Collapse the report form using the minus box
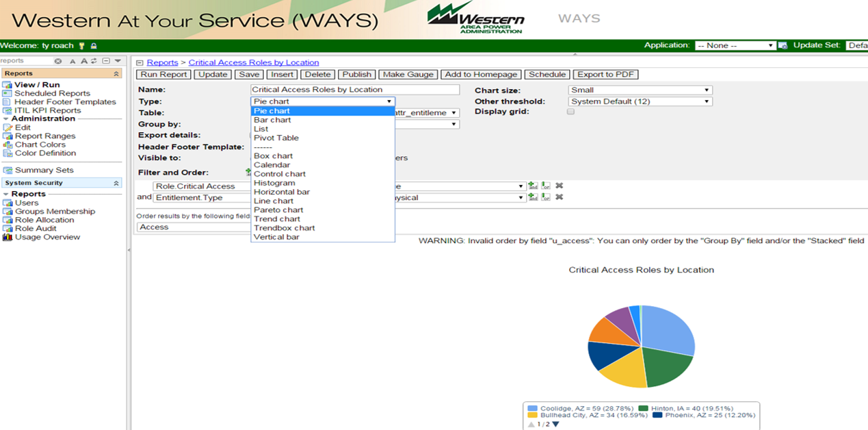The width and height of the screenshot is (868, 430). click(x=141, y=62)
